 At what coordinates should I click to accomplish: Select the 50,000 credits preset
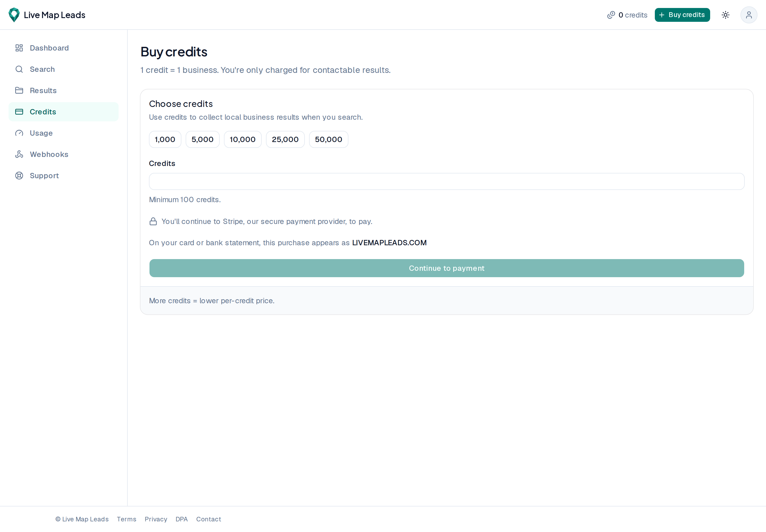click(x=328, y=139)
